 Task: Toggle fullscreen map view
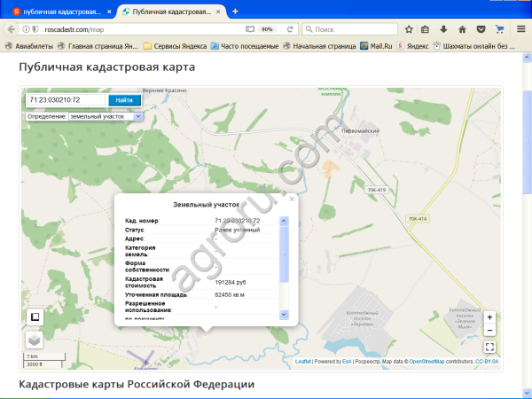coord(489,348)
